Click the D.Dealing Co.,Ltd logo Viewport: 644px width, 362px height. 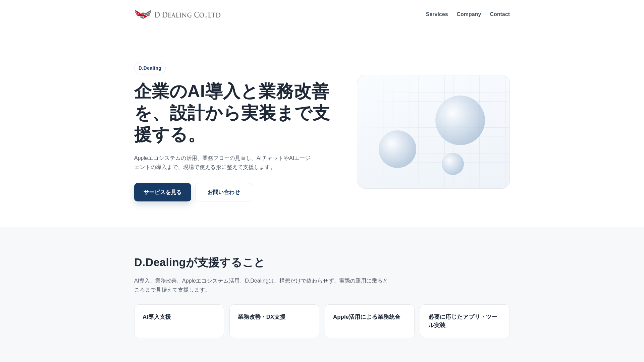178,14
